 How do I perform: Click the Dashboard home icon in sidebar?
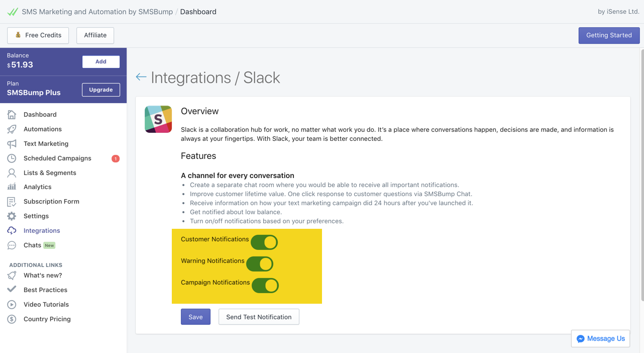point(12,115)
